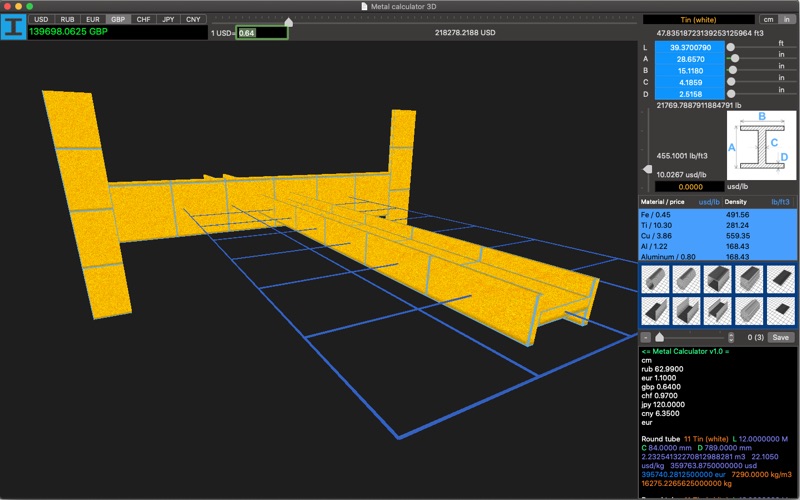Viewport: 800px width, 500px height.
Task: Click the dimension B value 15.1180
Action: coord(690,71)
